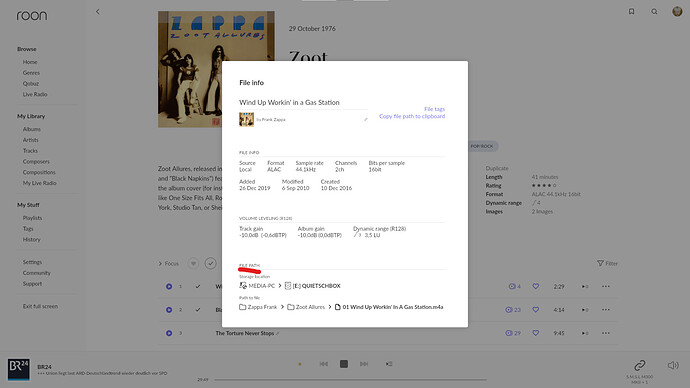
Task: Click the Zappa Frank folder in path
Action: (x=258, y=307)
